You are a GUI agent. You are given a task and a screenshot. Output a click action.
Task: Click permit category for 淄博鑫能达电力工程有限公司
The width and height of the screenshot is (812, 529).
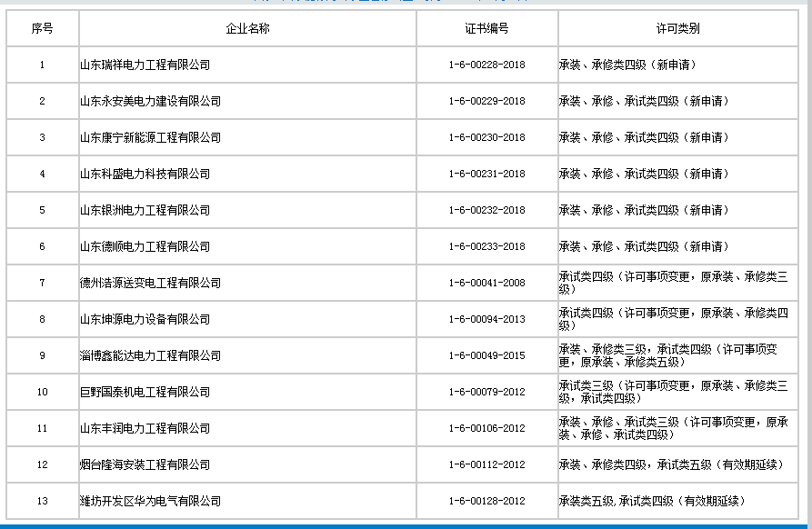click(x=668, y=355)
